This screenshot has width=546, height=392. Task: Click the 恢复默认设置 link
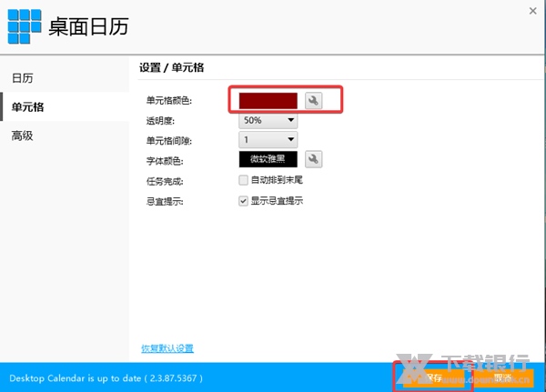(x=167, y=348)
